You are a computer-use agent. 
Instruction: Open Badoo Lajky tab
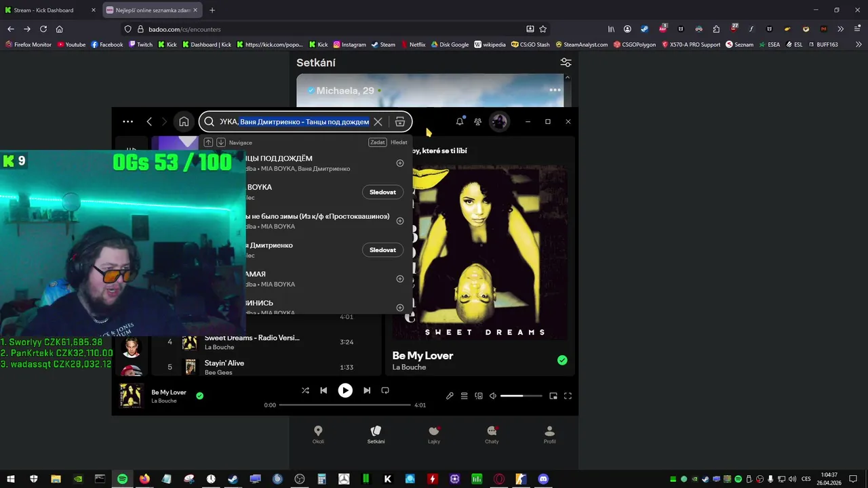pyautogui.click(x=434, y=434)
